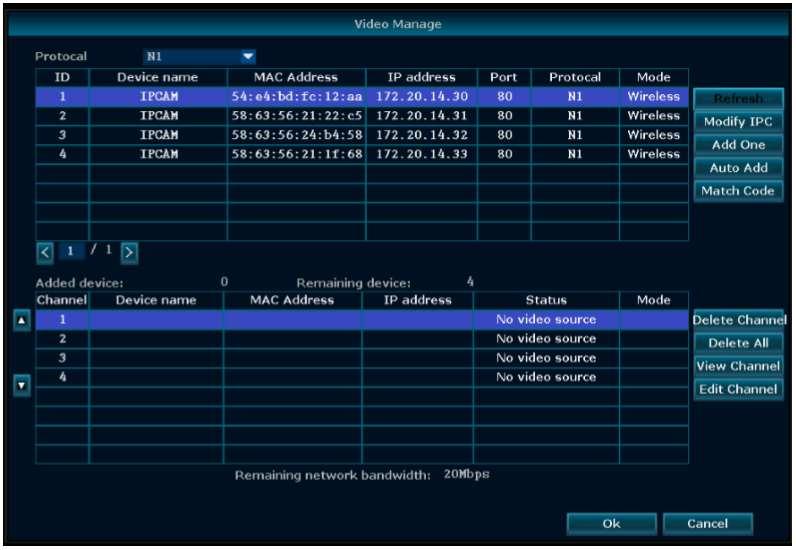Click Port header in device table

(504, 77)
